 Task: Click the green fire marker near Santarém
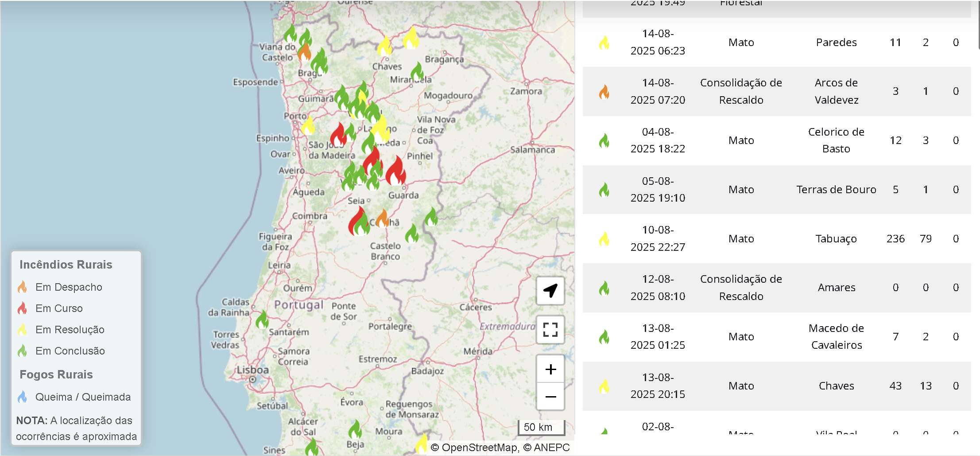(262, 320)
